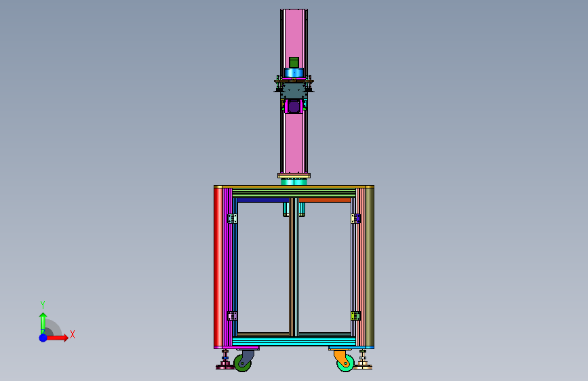This screenshot has width=588, height=381.
Task: Pick the blue horizontal bar inside the frame top
Action: pos(263,200)
